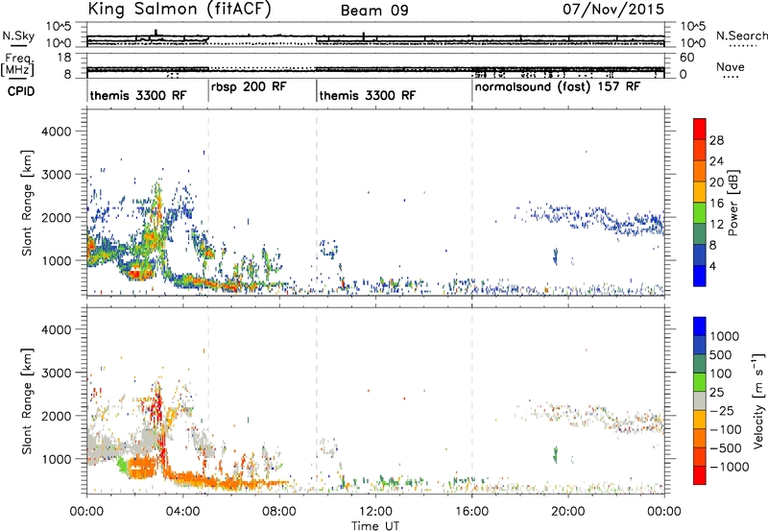Image resolution: width=768 pixels, height=532 pixels.
Task: Click the 18 tick on frequency axis
Action: point(64,58)
